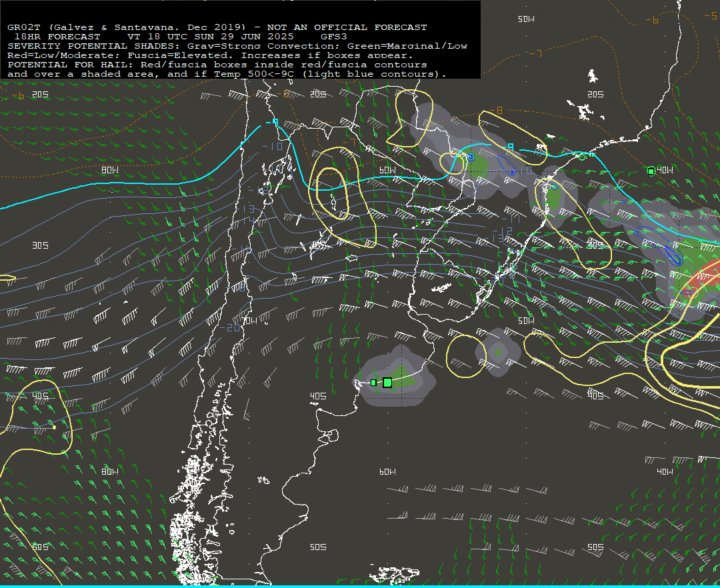Select the green box marker beside the 40W label
The image size is (720, 588).
[x=651, y=171]
